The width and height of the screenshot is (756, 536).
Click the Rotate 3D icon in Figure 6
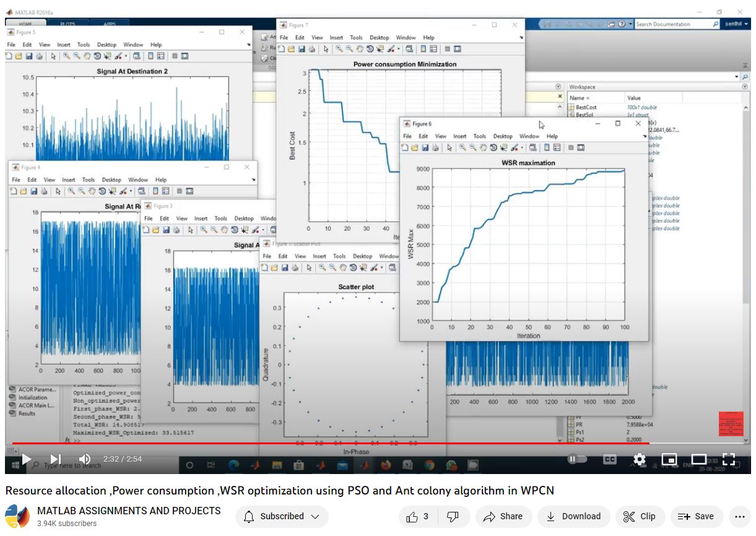click(493, 148)
